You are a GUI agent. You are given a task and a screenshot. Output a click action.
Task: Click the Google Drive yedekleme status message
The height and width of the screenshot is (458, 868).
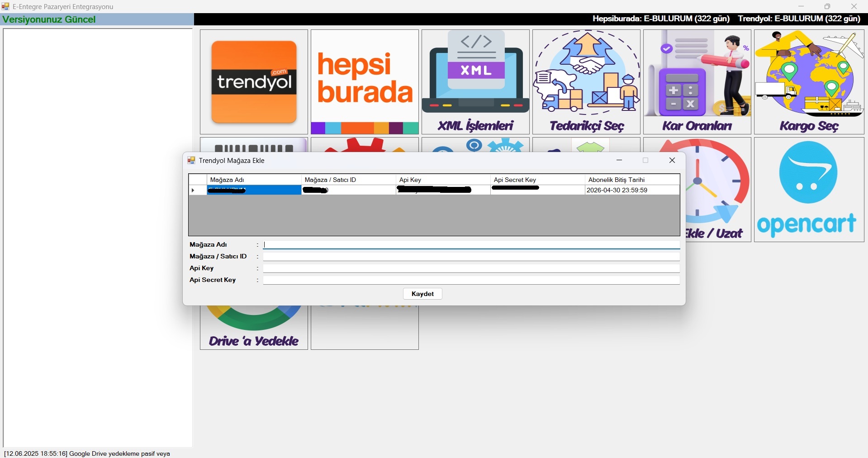87,453
